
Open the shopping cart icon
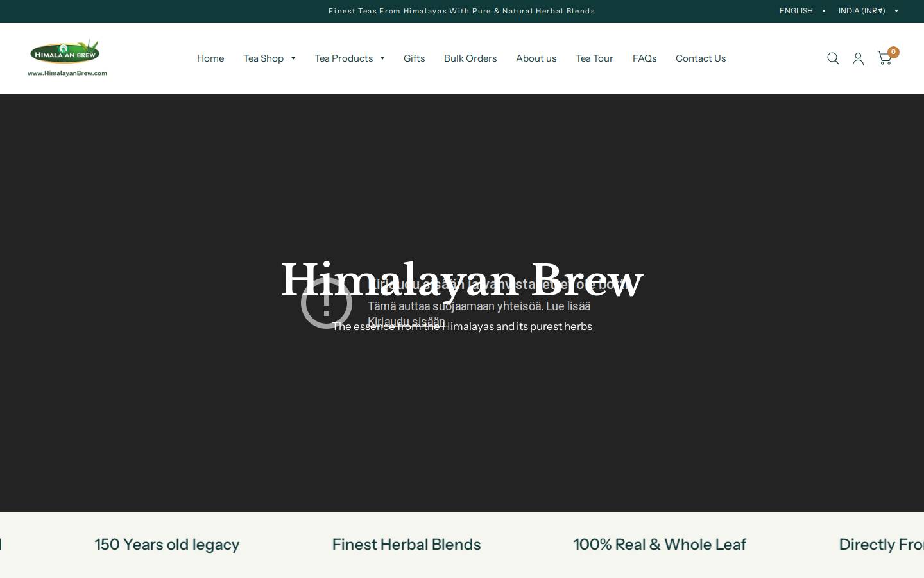(885, 58)
